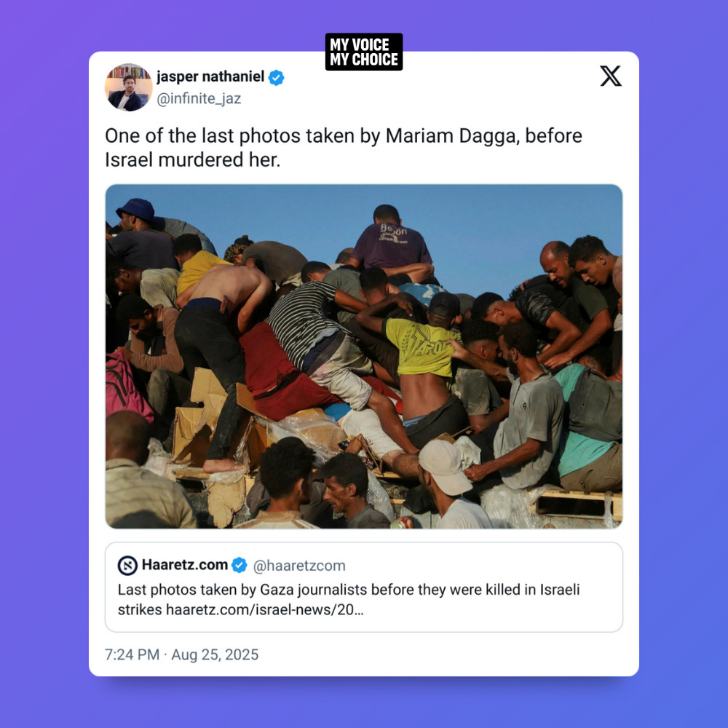This screenshot has height=728, width=728.
Task: Open jasper nathaniel's profile avatar
Action: pyautogui.click(x=129, y=87)
